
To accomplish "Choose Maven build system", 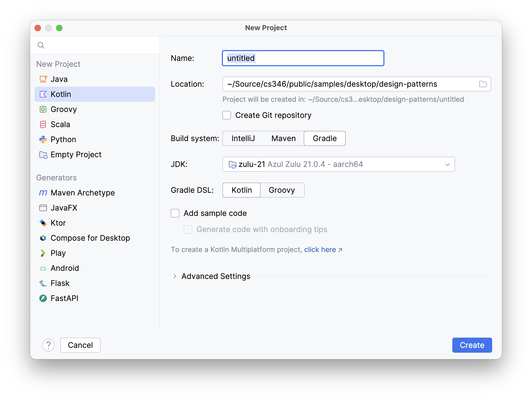I will (283, 138).
